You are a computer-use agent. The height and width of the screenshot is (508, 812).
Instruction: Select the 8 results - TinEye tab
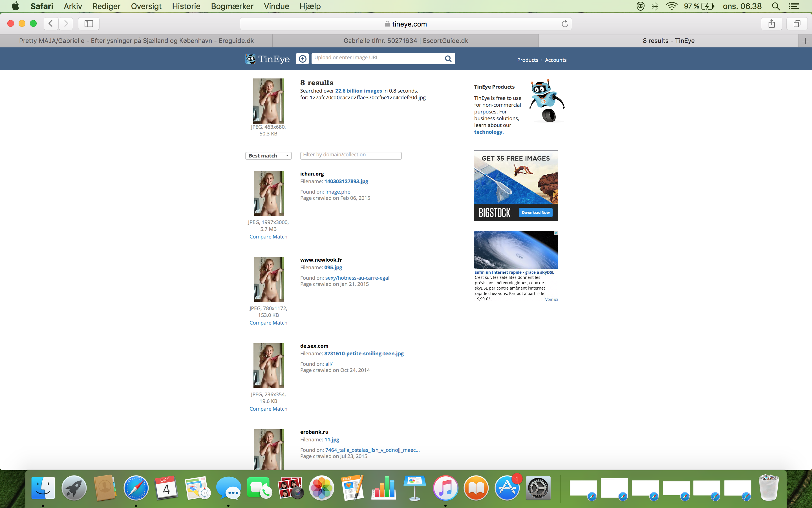coord(668,41)
